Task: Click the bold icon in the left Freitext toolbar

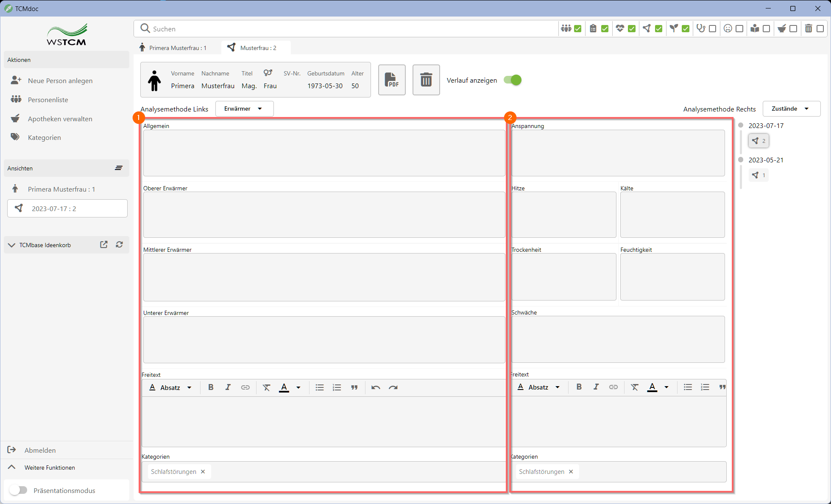Action: point(211,387)
